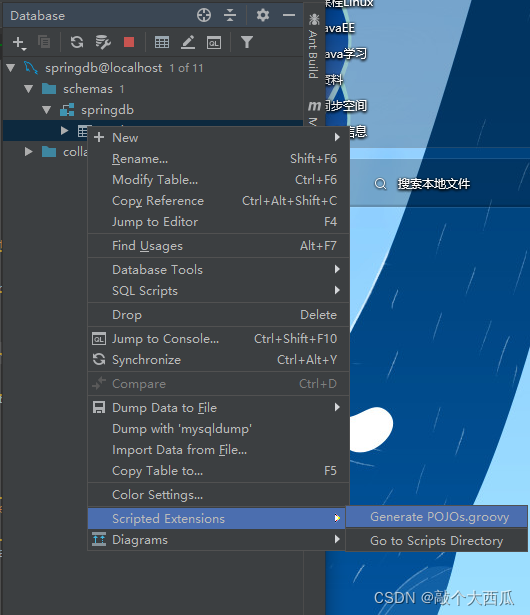Choose Find Usages

[x=218, y=246]
